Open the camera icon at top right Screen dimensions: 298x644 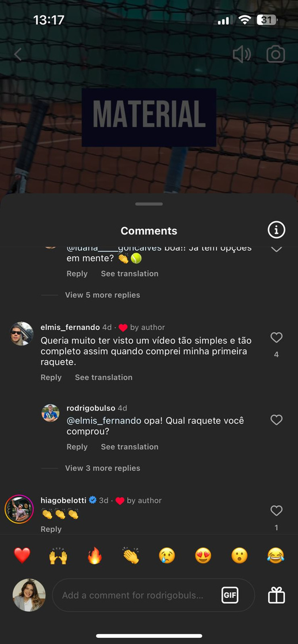(276, 54)
